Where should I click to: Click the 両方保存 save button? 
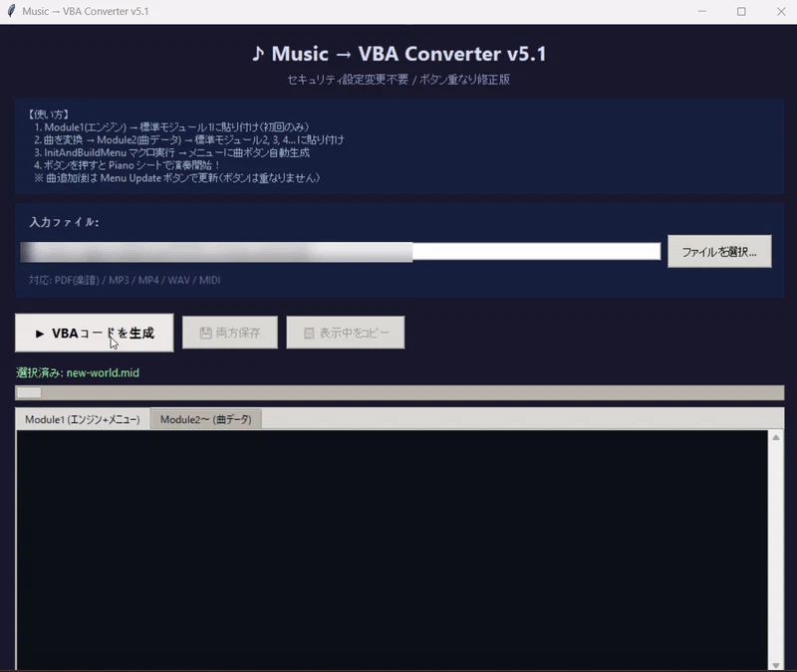point(230,333)
